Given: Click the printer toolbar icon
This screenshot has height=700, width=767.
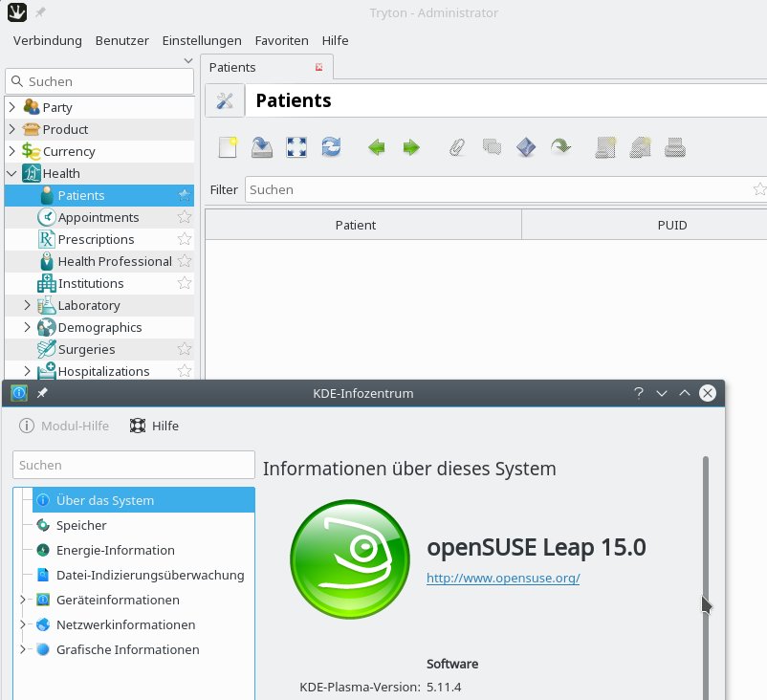Looking at the screenshot, I should pyautogui.click(x=675, y=147).
